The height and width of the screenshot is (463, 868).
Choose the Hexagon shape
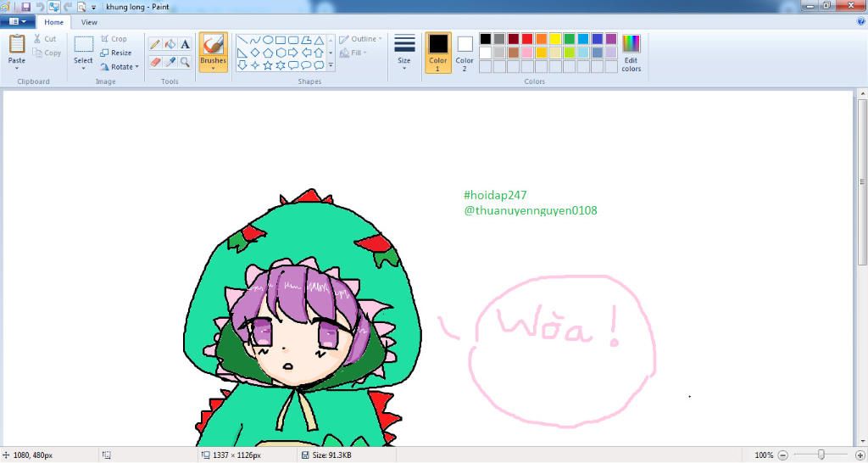click(280, 53)
